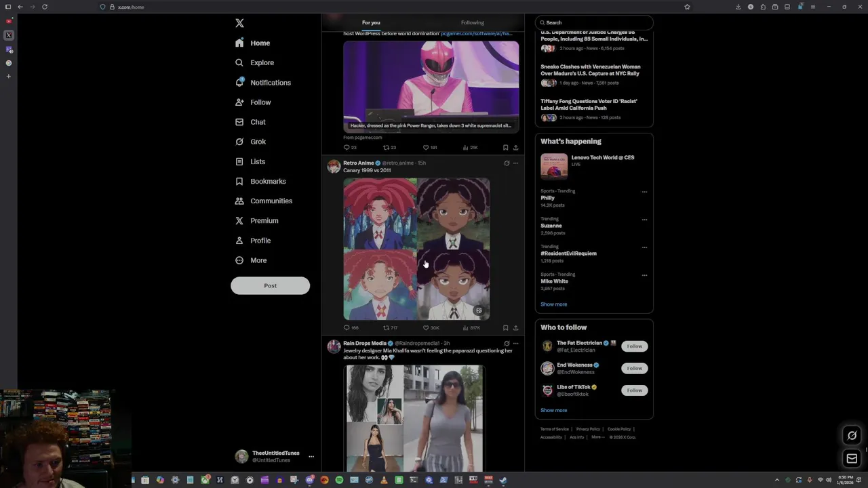The height and width of the screenshot is (488, 868).
Task: Repost the Power Ranger hacker post
Action: click(389, 148)
